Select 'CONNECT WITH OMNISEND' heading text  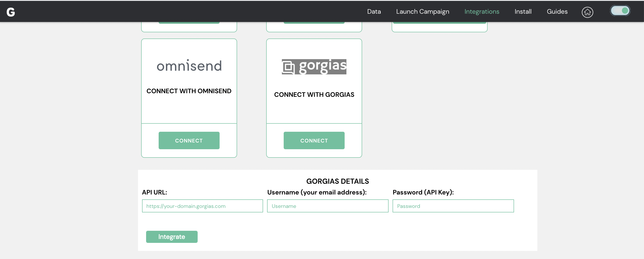tap(189, 91)
